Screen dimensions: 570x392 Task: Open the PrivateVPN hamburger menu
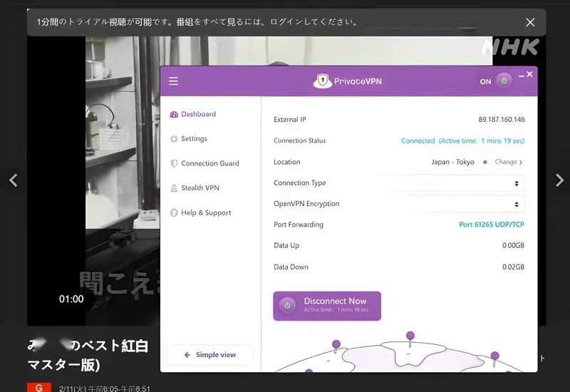coord(173,81)
